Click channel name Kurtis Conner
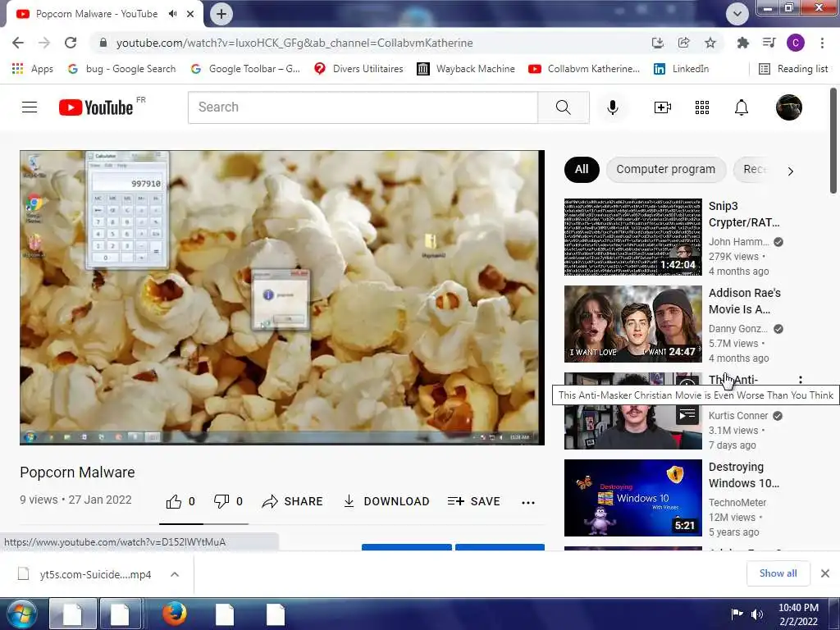The width and height of the screenshot is (840, 630). click(738, 416)
